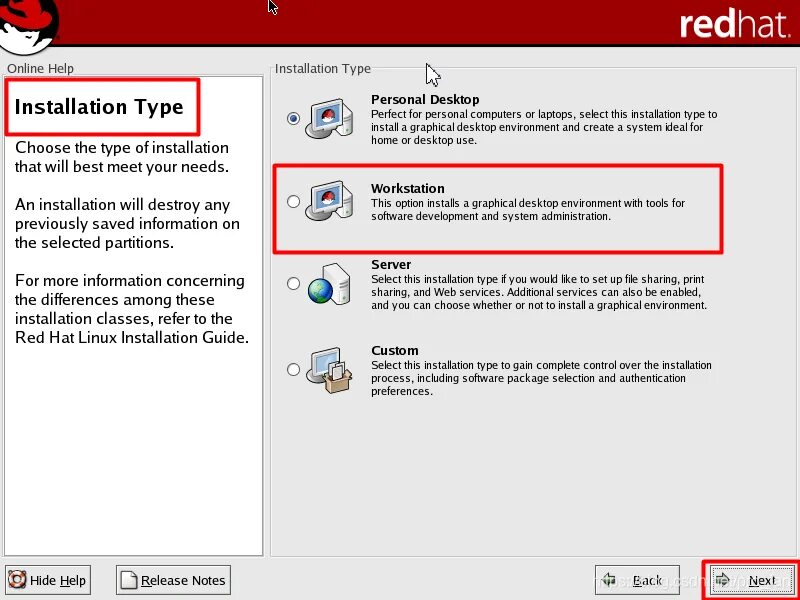Click the Server title text
800x600 pixels.
coord(391,264)
